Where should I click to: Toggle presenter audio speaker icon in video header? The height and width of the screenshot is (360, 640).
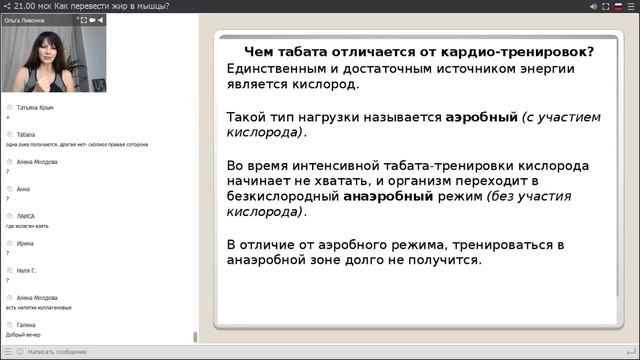click(100, 20)
